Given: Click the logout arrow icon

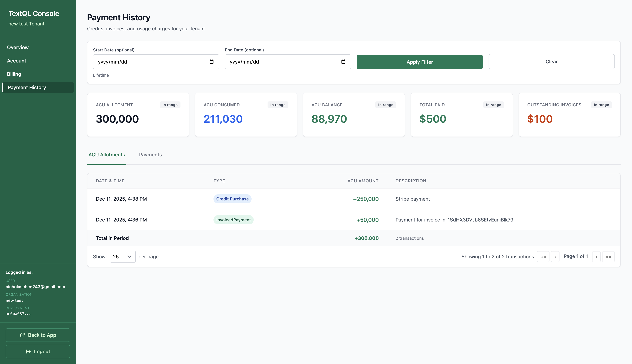Looking at the screenshot, I should click(x=28, y=352).
